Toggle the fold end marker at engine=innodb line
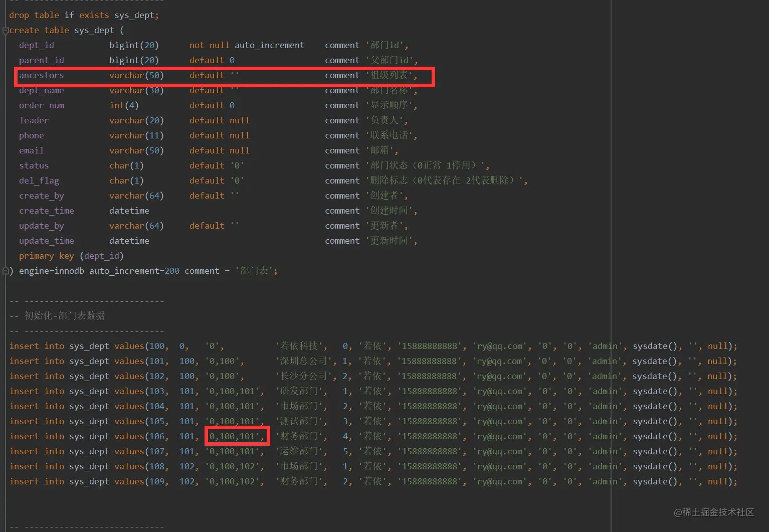Screen dimensions: 769x532 6,271
